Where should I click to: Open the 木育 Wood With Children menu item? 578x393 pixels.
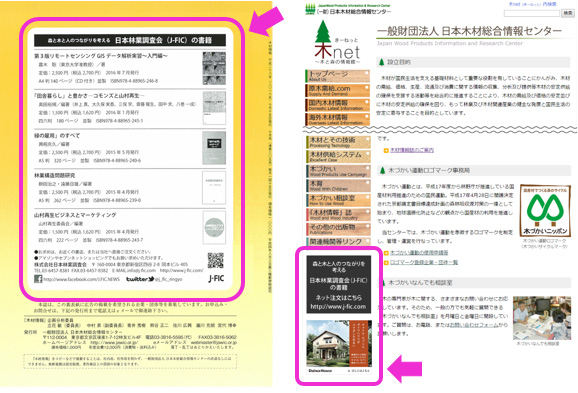(338, 185)
